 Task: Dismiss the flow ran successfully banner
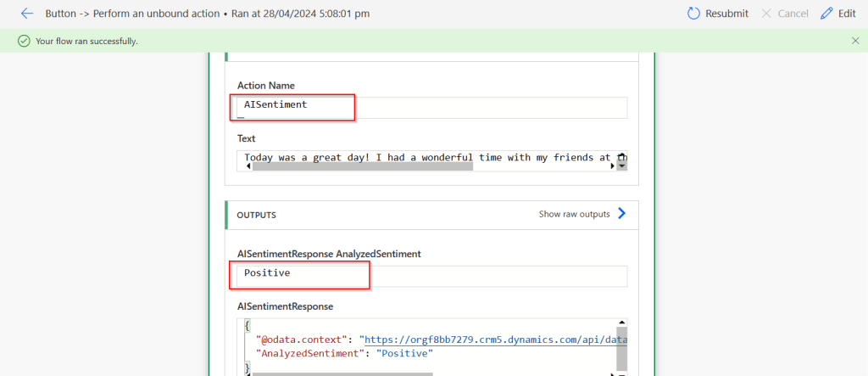click(854, 41)
